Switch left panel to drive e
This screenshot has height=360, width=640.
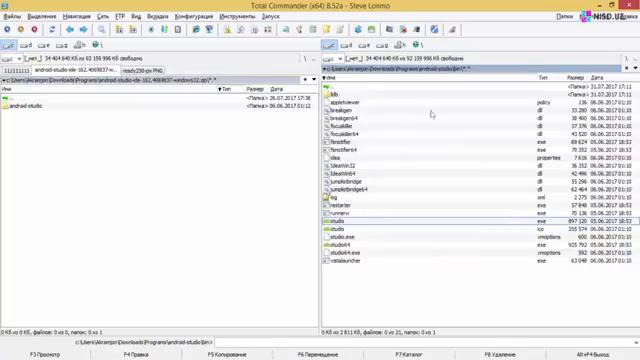[44, 45]
